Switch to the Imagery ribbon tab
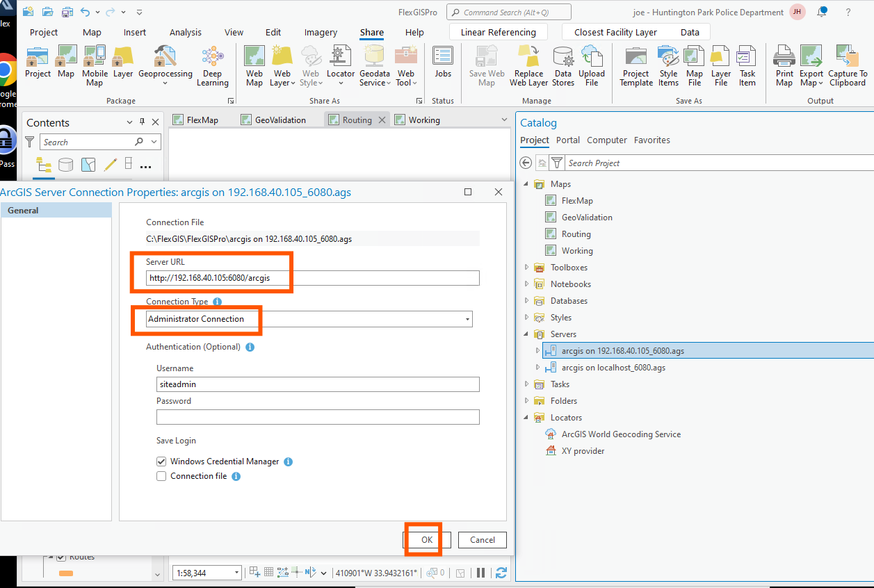874x588 pixels. pyautogui.click(x=321, y=32)
